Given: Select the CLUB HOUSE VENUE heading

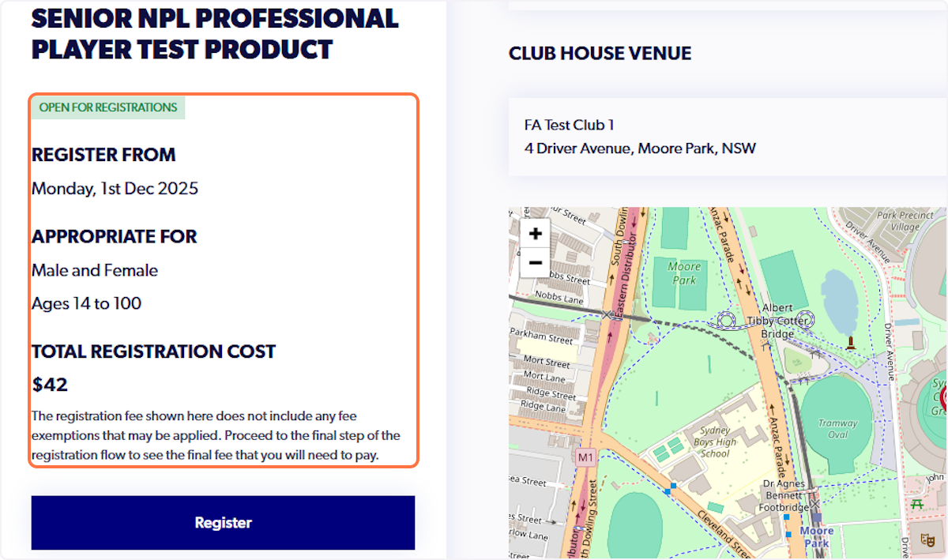Looking at the screenshot, I should tap(600, 53).
